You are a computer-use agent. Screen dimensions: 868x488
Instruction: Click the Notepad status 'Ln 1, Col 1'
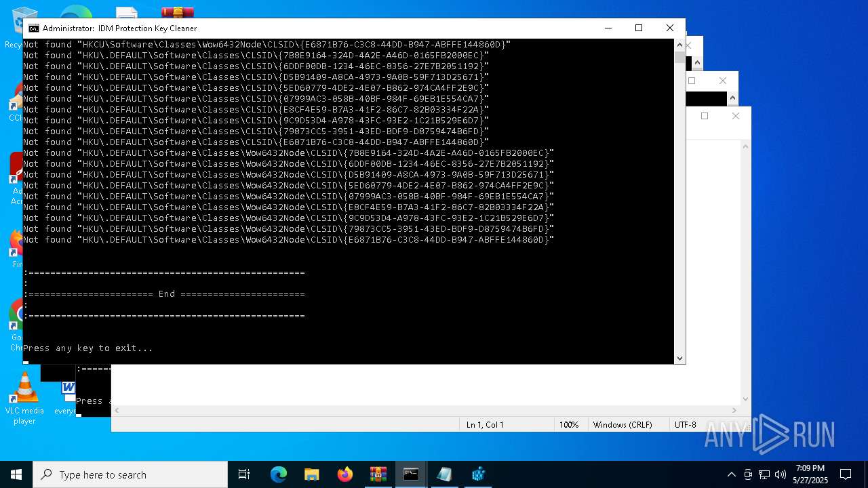tap(485, 425)
